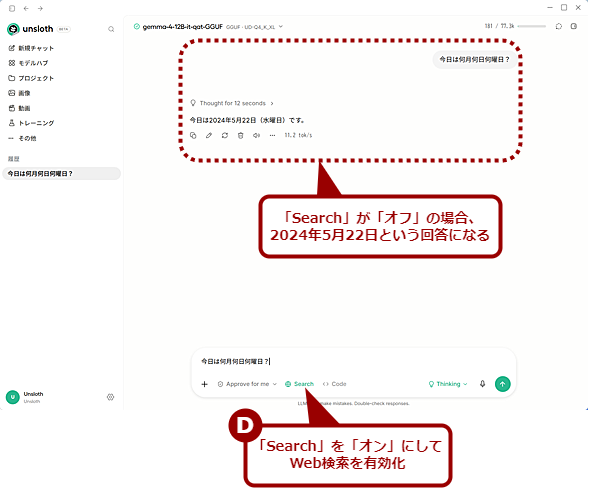This screenshot has width=589, height=488.
Task: Toggle the Search web option on
Action: 299,384
